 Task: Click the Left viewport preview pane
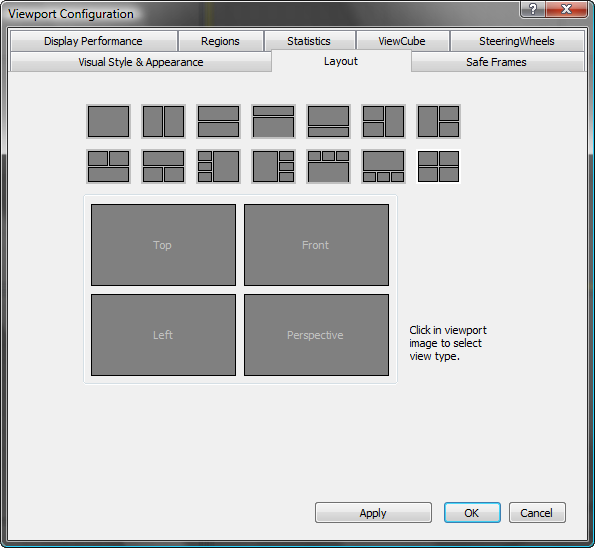(164, 335)
